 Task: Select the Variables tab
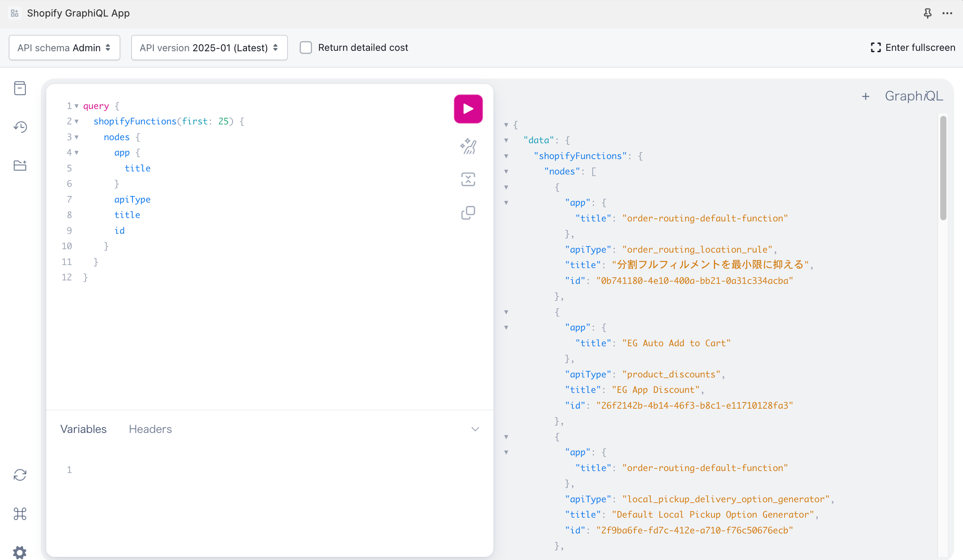[x=83, y=429]
